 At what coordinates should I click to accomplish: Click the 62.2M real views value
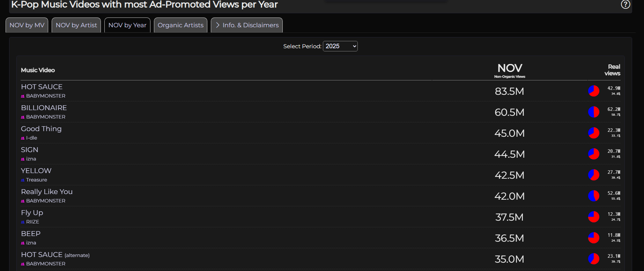[614, 109]
